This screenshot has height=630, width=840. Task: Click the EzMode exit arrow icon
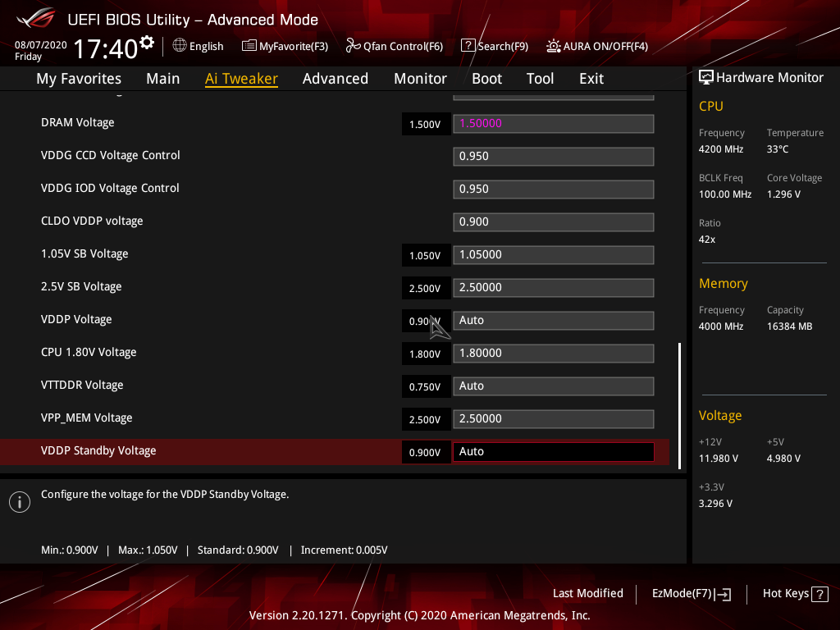(x=723, y=594)
